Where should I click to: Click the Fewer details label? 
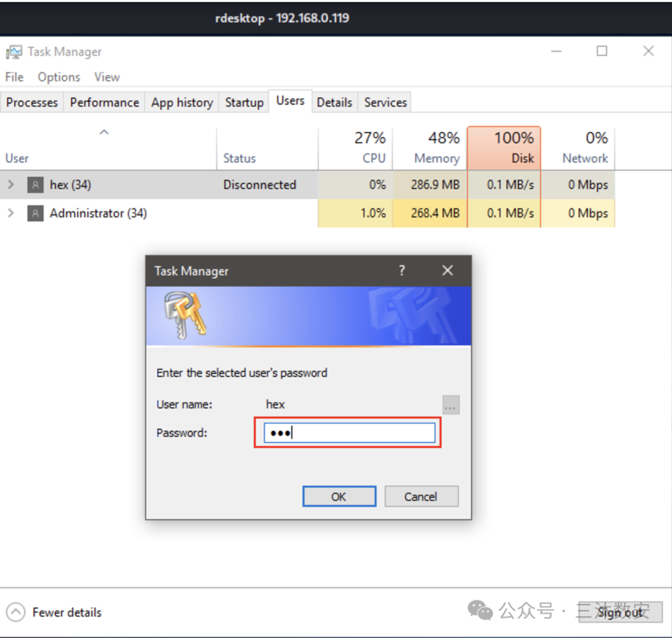[67, 612]
